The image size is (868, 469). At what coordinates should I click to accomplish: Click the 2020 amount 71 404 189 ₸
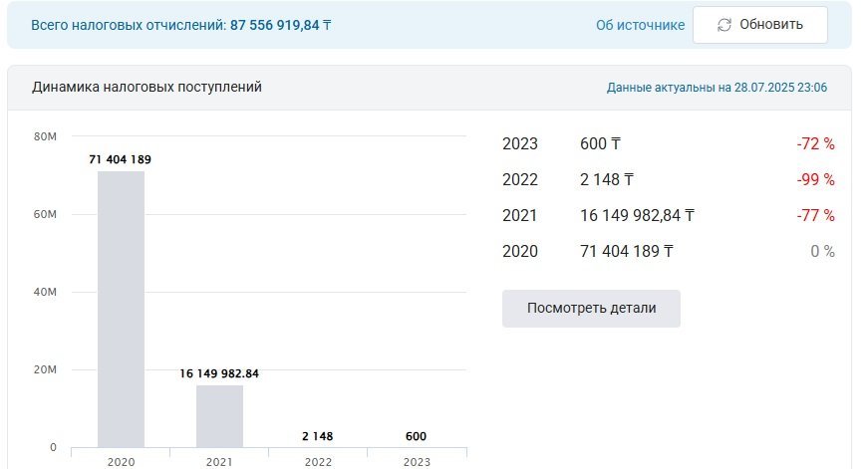(627, 252)
